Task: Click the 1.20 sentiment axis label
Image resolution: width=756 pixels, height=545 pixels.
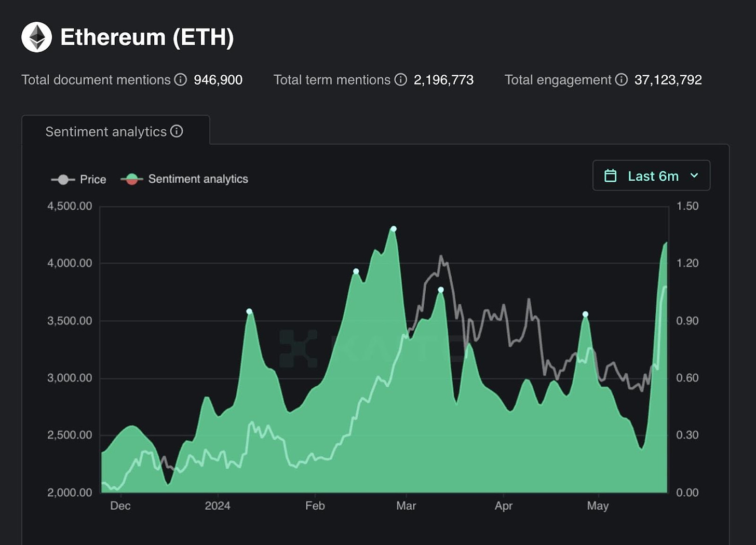Action: (x=687, y=263)
